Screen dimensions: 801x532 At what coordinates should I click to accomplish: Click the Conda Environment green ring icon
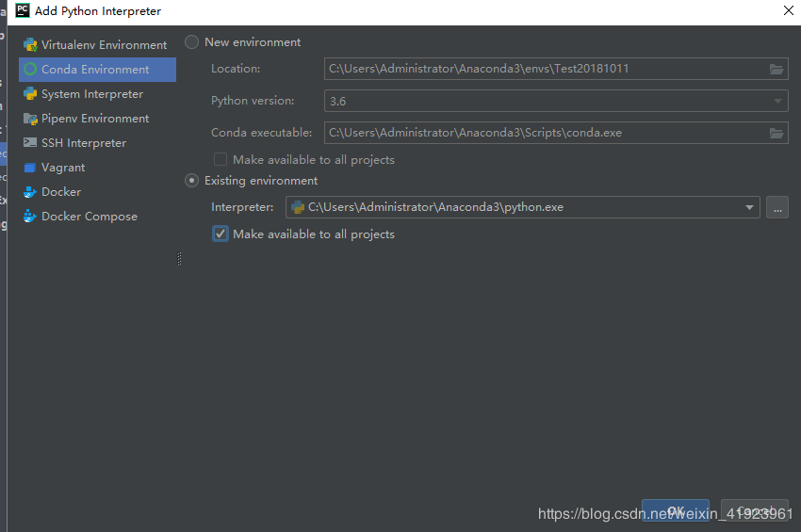click(30, 69)
